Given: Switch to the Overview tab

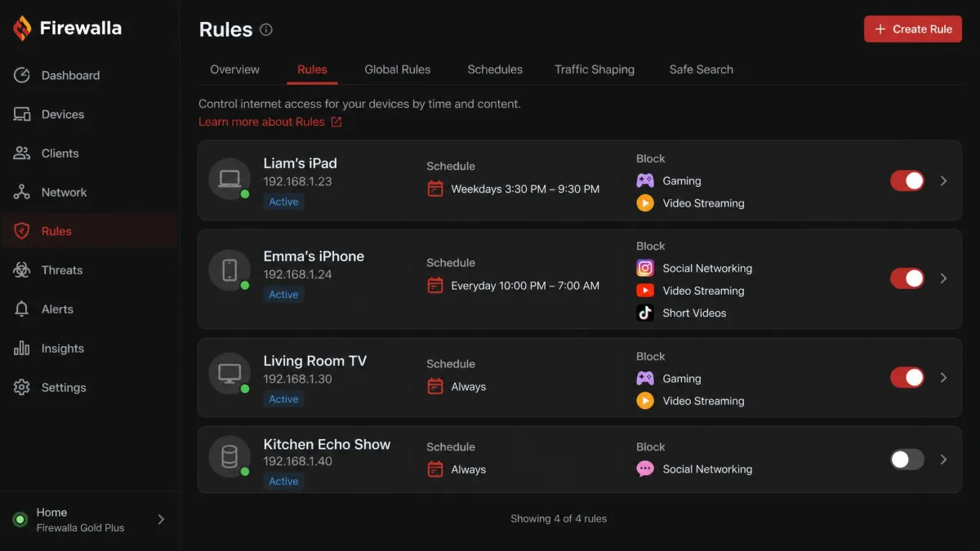Looking at the screenshot, I should (x=234, y=69).
